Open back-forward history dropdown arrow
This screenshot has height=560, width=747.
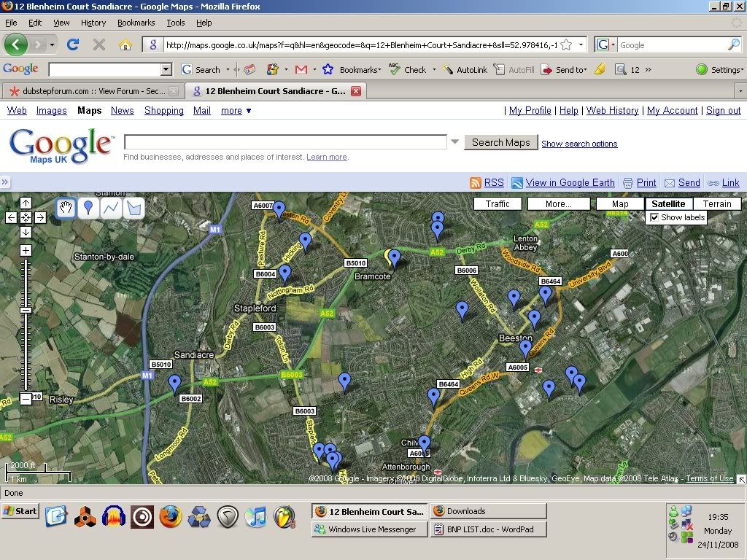[52, 44]
